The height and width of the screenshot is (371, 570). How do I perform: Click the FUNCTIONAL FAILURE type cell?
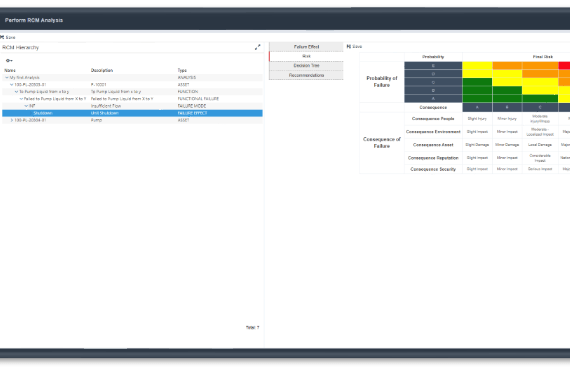[198, 99]
